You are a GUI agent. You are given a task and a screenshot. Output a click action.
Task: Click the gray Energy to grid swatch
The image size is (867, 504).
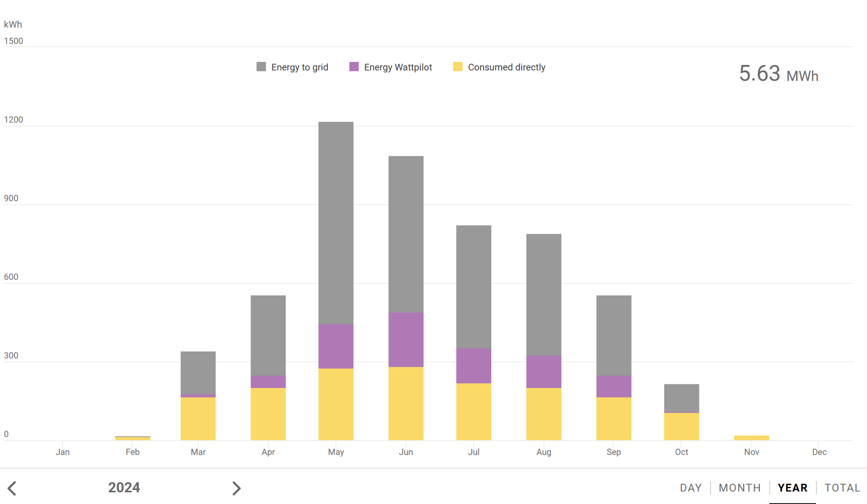(261, 67)
